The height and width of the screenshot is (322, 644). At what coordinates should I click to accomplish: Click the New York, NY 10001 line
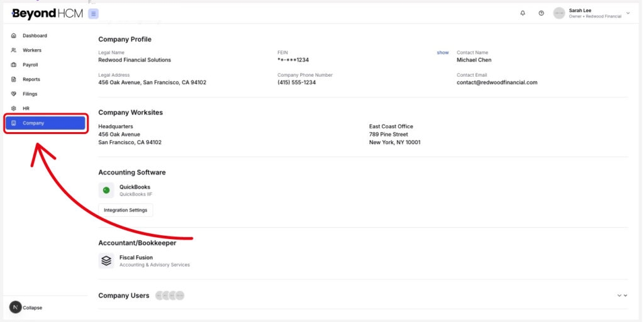(395, 143)
